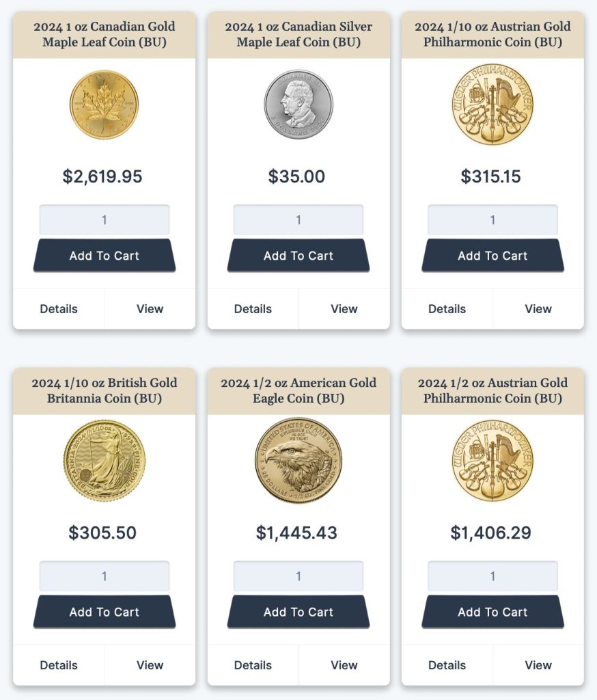Add British Gold Britannia to cart

[104, 612]
